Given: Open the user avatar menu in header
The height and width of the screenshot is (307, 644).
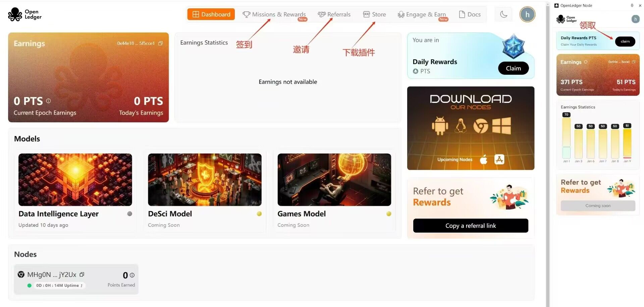Looking at the screenshot, I should (527, 14).
